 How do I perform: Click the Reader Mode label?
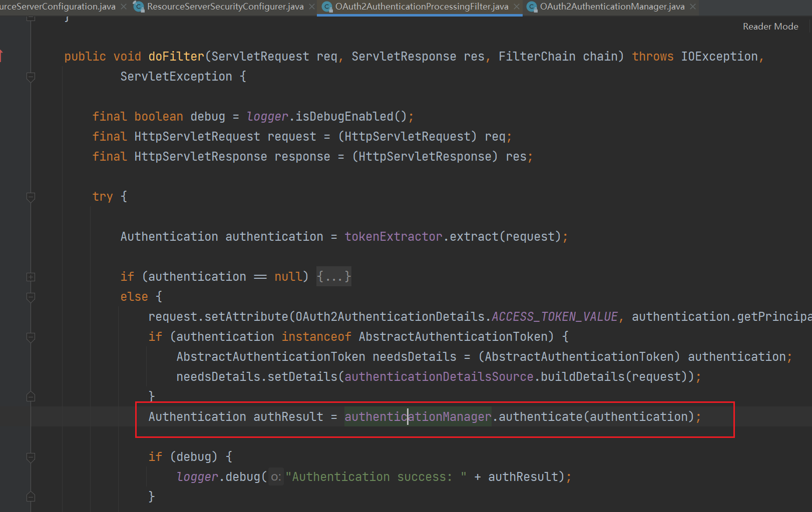coord(770,27)
